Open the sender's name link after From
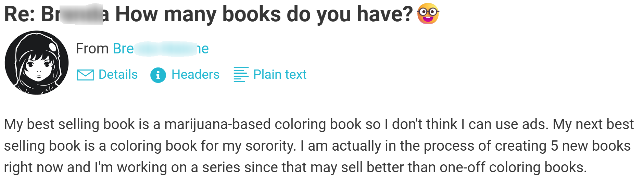Image resolution: width=644 pixels, height=189 pixels. tap(161, 49)
